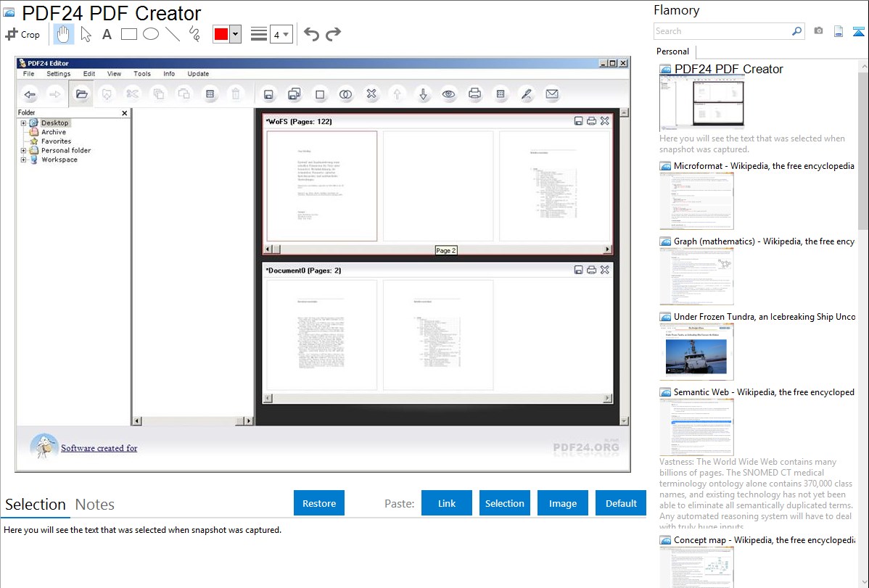Click the first page thumbnail of WoFS
This screenshot has height=588, width=869.
322,186
